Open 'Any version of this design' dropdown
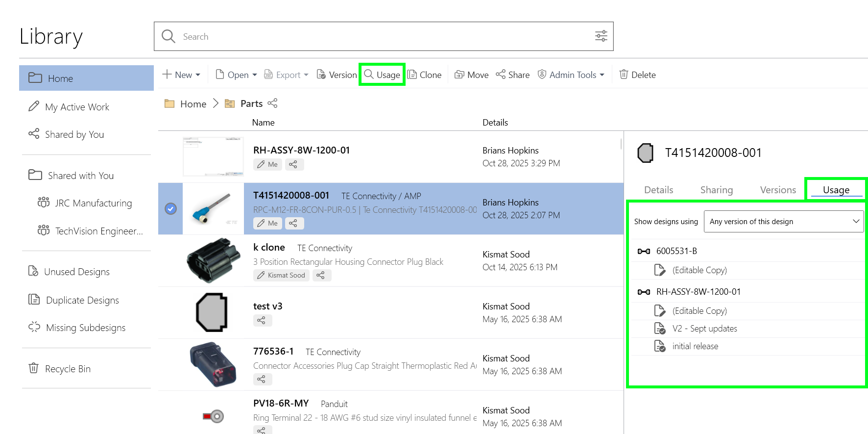The image size is (868, 434). [x=784, y=222]
